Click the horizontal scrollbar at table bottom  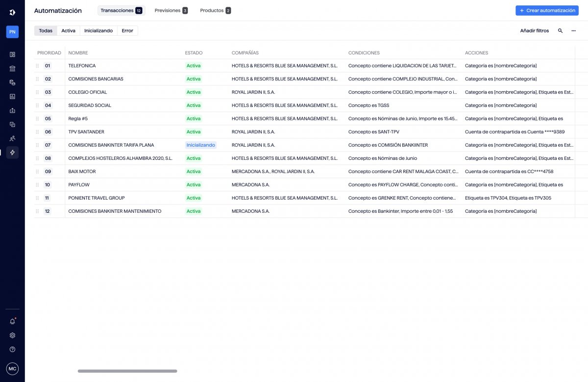click(x=127, y=371)
